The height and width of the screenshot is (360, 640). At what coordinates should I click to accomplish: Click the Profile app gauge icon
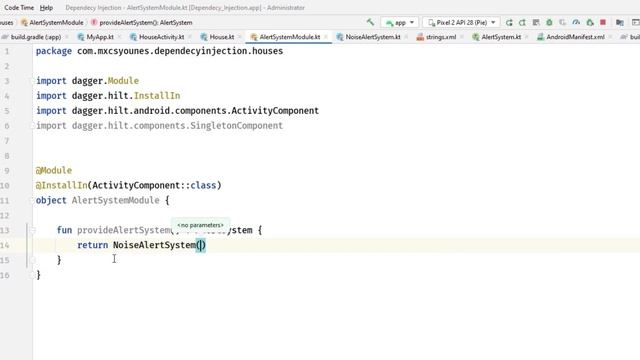click(x=576, y=22)
